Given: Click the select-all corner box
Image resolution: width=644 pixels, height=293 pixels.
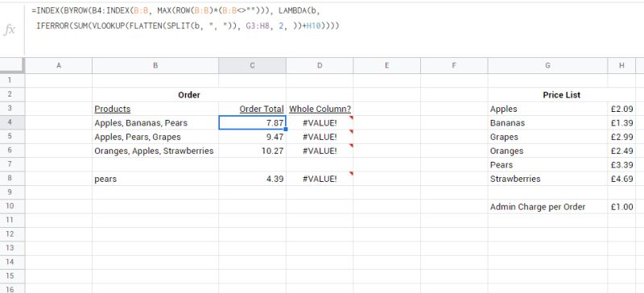Looking at the screenshot, I should click(x=12, y=65).
